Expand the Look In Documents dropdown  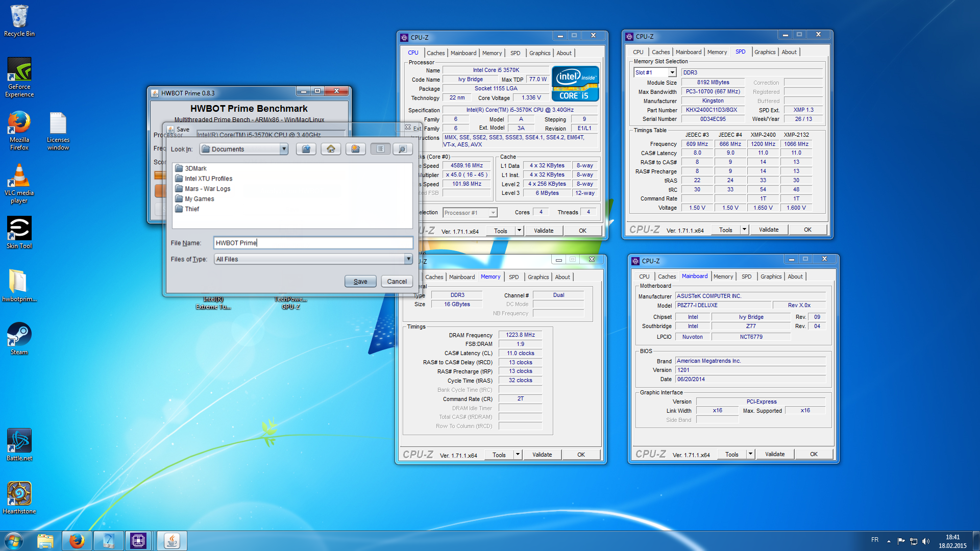point(284,149)
